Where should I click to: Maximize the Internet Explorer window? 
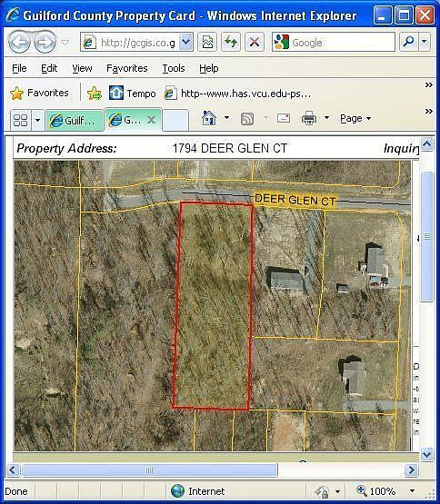pos(404,15)
